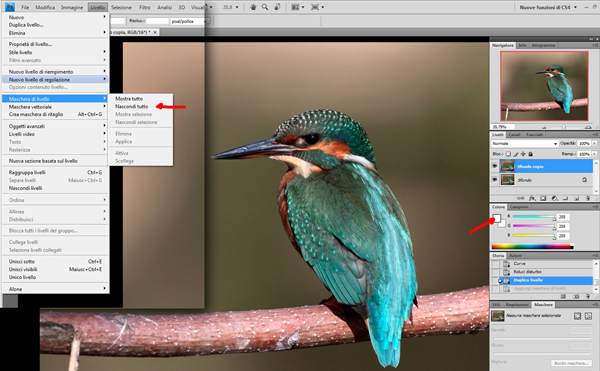This screenshot has height=371, width=600.
Task: Click the new group folder icon
Action: [566, 198]
